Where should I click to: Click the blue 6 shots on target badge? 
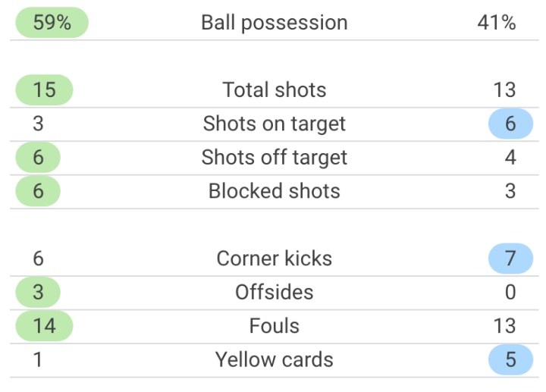[x=510, y=124]
